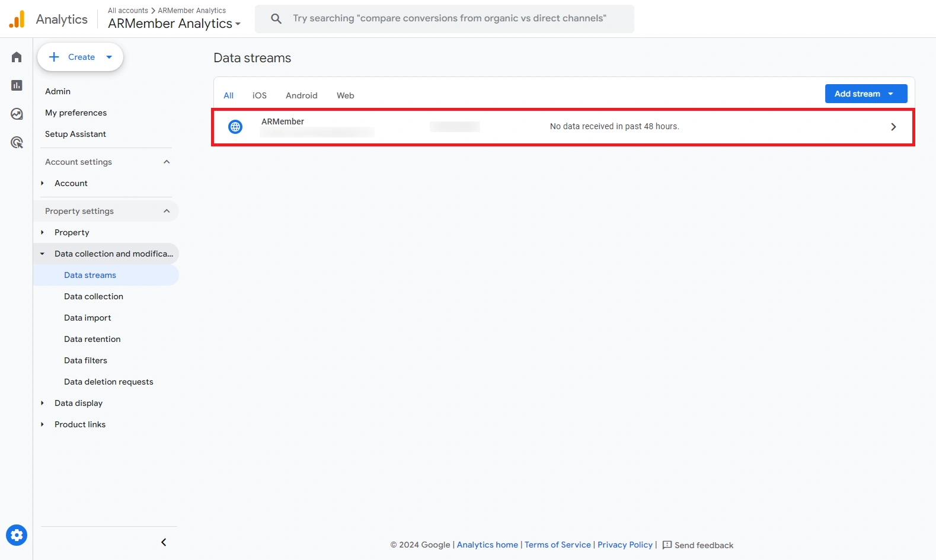Click the ARMember web stream globe icon

(235, 126)
